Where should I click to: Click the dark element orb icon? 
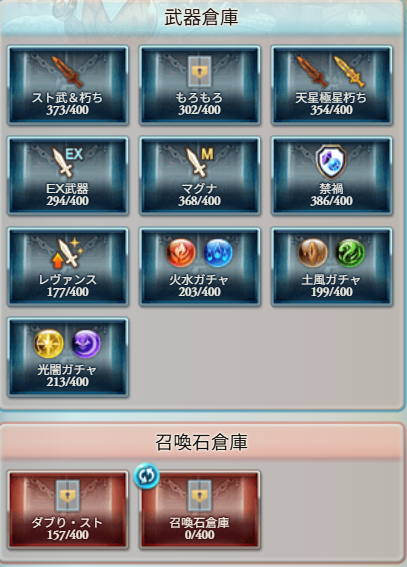point(86,343)
